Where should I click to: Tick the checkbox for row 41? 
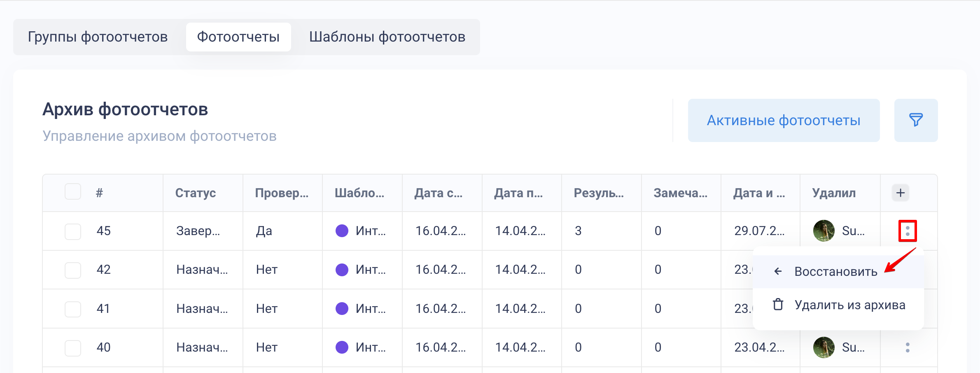point(73,309)
